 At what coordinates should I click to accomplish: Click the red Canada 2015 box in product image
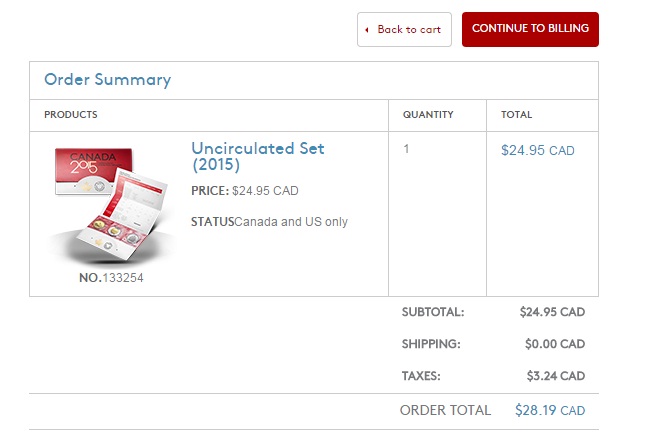coord(93,171)
